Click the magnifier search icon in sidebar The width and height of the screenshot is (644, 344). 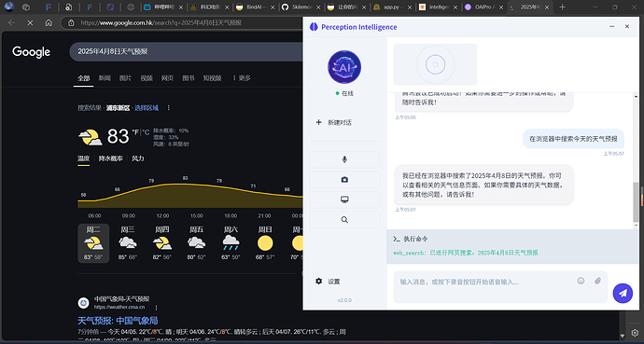344,220
